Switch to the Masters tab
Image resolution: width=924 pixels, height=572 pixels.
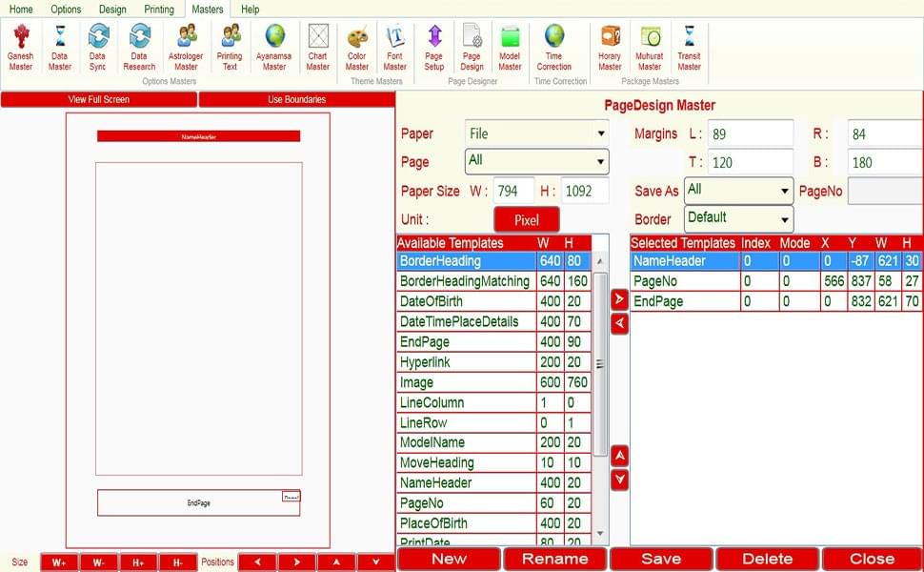208,10
